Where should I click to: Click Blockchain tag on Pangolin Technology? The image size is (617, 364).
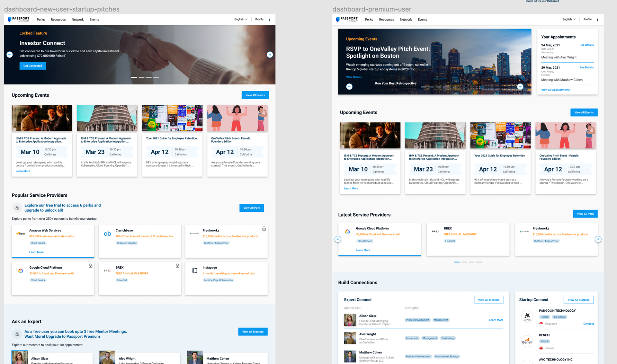coord(559,317)
